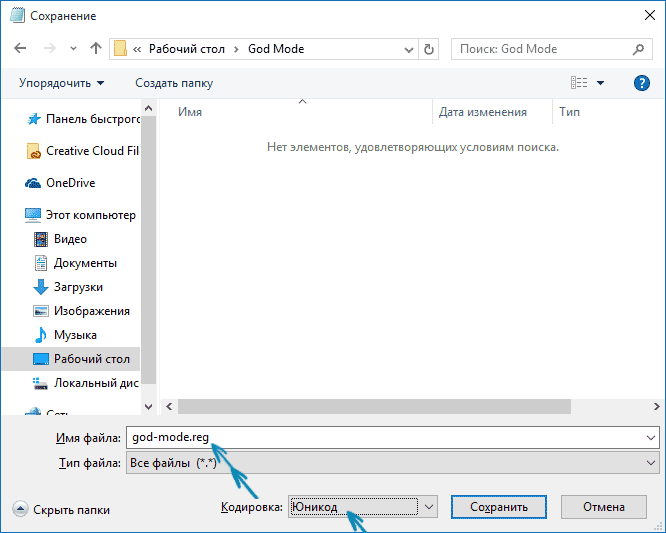Open help with the blue question icon
This screenshot has width=666, height=533.
[x=641, y=83]
